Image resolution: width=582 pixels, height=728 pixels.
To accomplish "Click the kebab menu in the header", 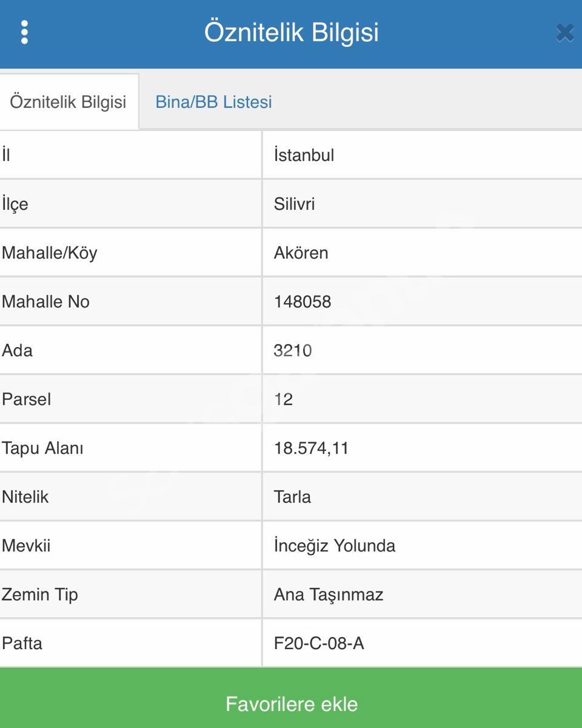I will (x=24, y=33).
